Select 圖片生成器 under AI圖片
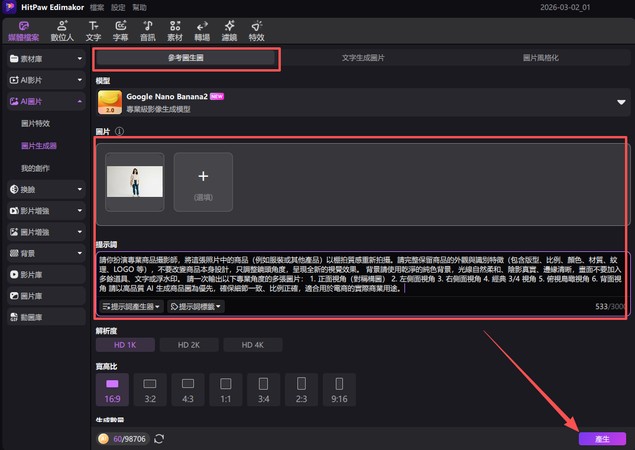 click(x=39, y=146)
